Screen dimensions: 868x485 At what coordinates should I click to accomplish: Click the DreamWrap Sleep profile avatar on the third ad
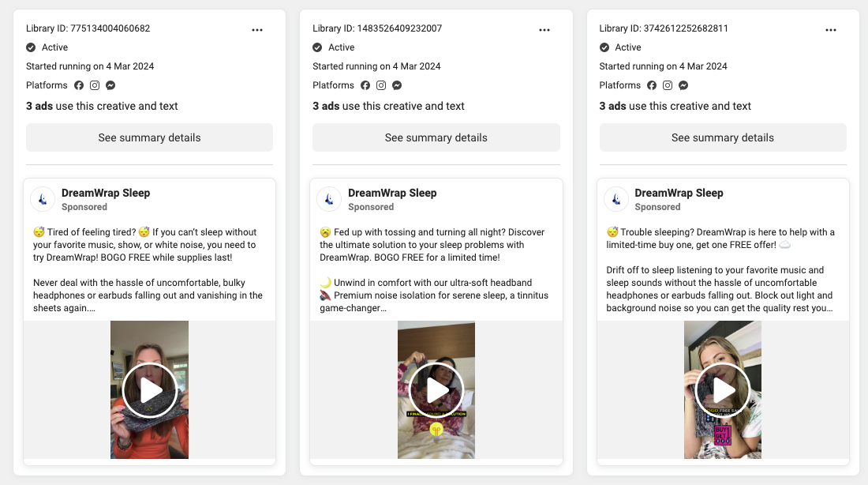pyautogui.click(x=616, y=198)
